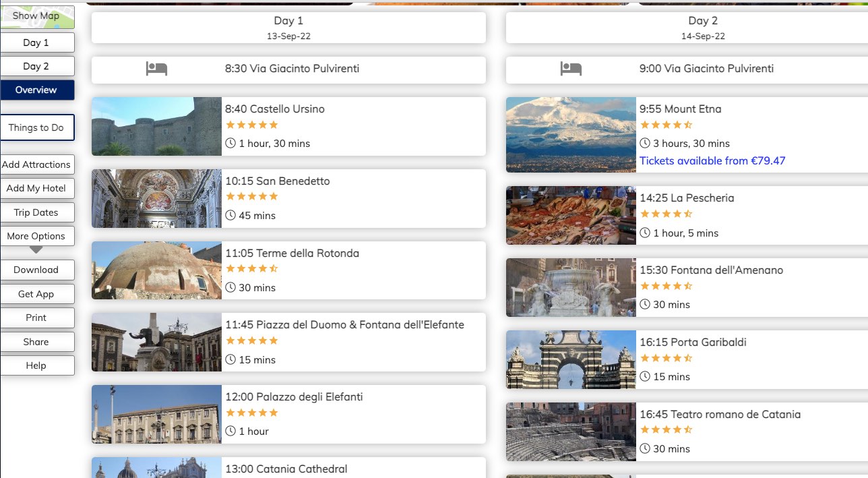Click the clock icon under Piazza del Duomo
The image size is (868, 478).
coord(230,360)
